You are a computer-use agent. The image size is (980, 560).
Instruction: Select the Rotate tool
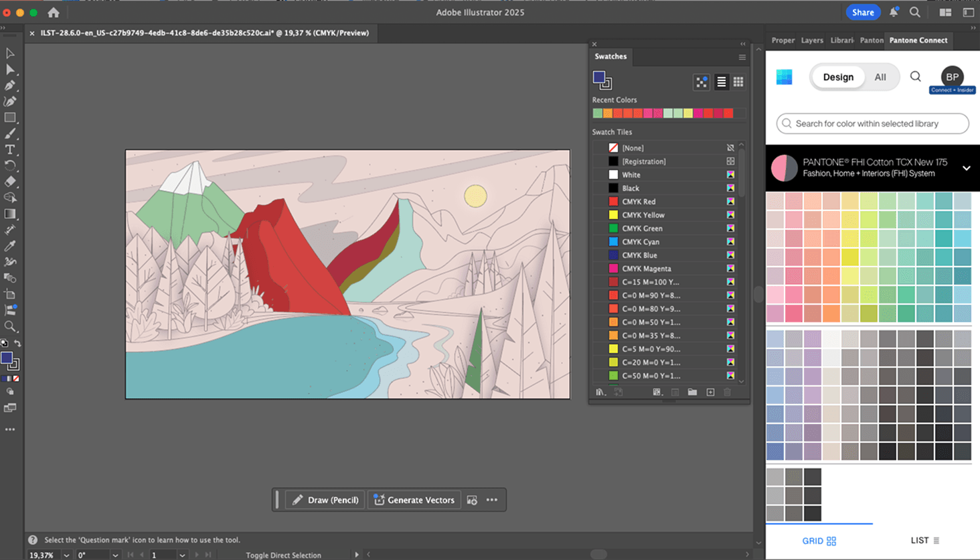[10, 165]
